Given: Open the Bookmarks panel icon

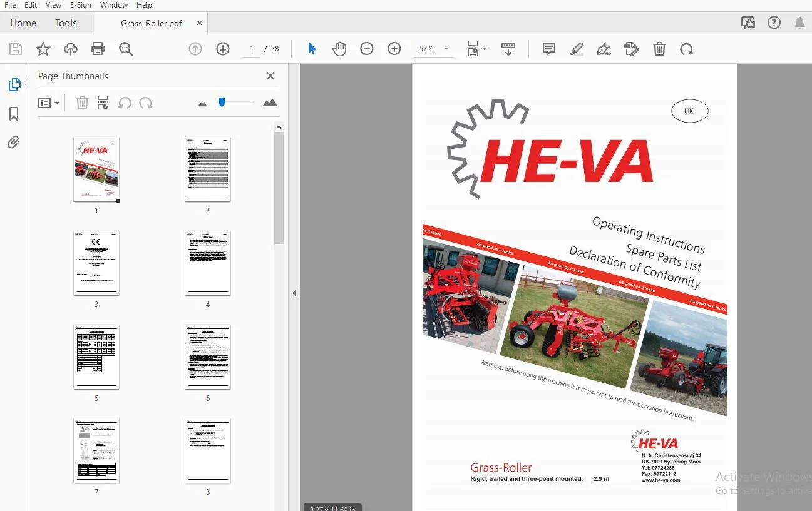Looking at the screenshot, I should pos(14,114).
